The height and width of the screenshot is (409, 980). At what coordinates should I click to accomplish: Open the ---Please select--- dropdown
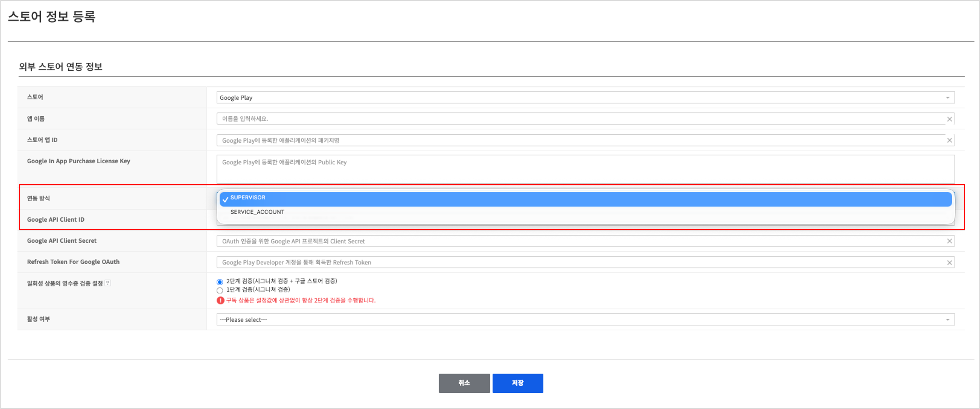point(571,319)
